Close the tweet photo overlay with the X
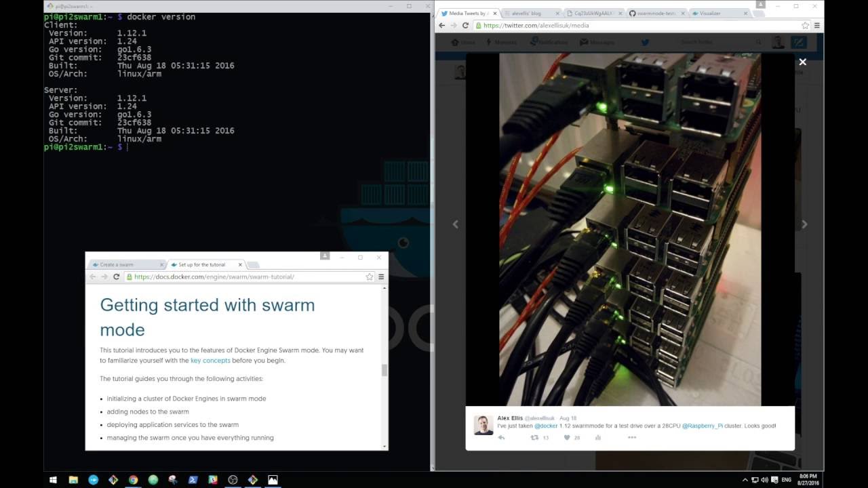 pyautogui.click(x=802, y=62)
